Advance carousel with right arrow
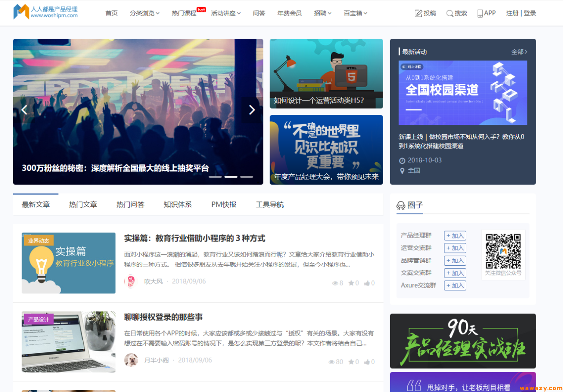The width and height of the screenshot is (563, 392). click(x=251, y=110)
